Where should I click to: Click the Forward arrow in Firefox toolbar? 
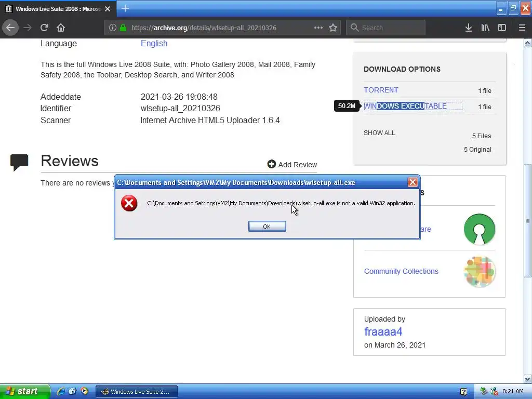(x=27, y=28)
